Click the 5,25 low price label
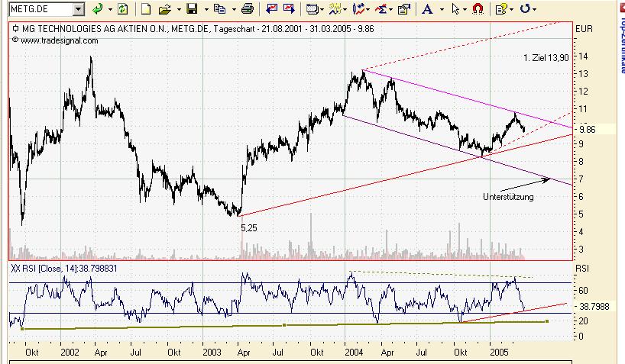Image resolution: width=625 pixels, height=364 pixels. pyautogui.click(x=249, y=228)
